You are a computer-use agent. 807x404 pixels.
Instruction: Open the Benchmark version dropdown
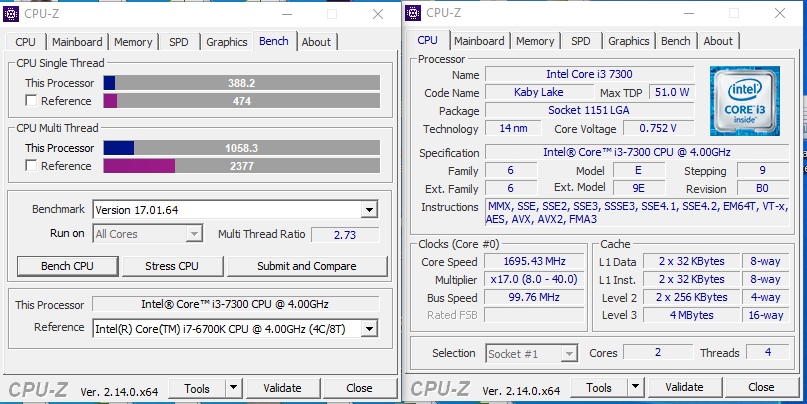click(x=369, y=210)
